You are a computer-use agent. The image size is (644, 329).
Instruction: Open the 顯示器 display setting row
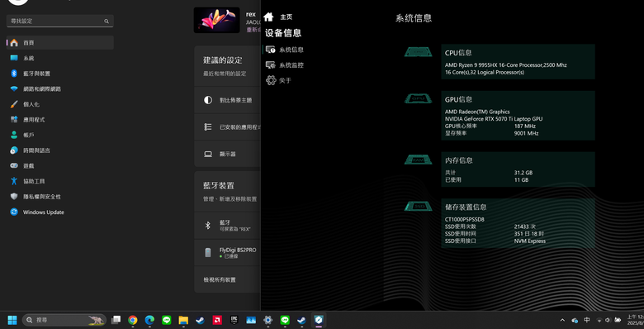(228, 154)
